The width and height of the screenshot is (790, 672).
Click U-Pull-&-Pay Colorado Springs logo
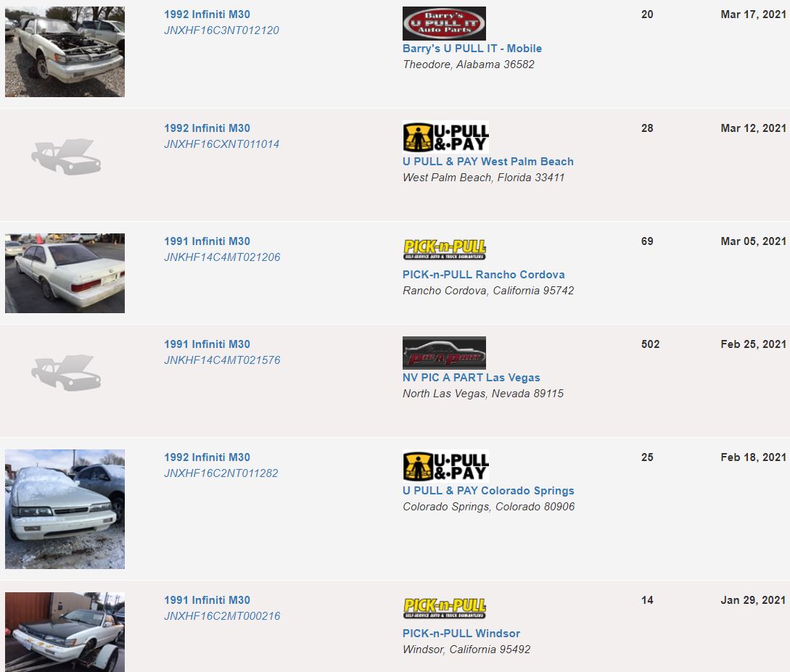446,466
